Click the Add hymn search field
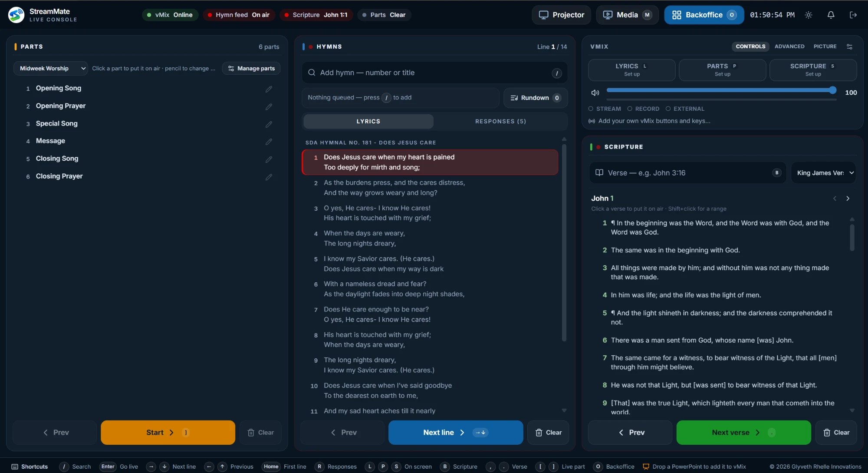Image resolution: width=868 pixels, height=473 pixels. coord(434,73)
